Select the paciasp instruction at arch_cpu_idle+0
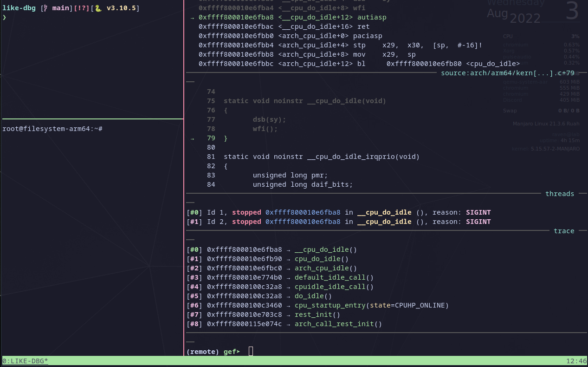Viewport: 588px width, 367px height. point(291,36)
